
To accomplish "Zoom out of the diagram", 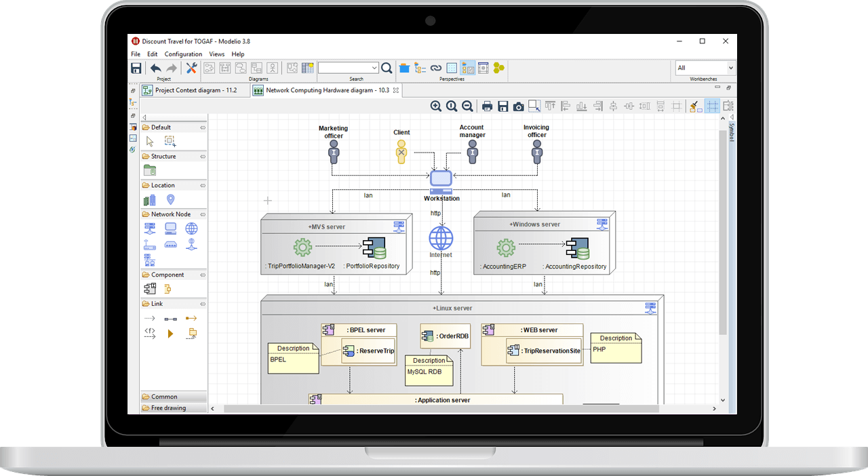I will (467, 106).
